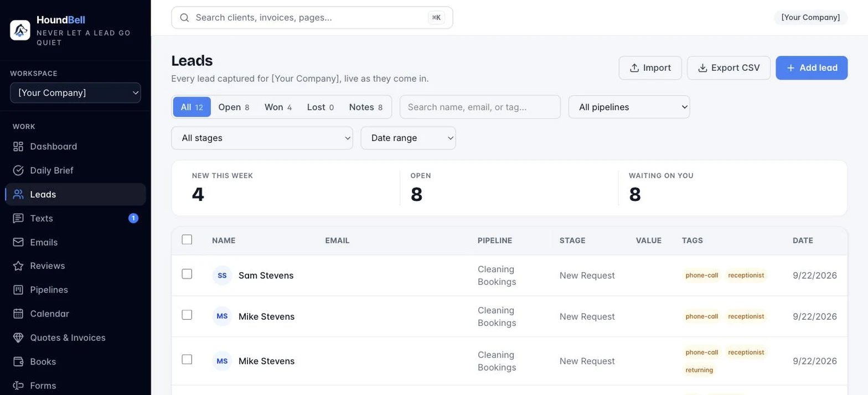Switch to the Notes 8 tab
This screenshot has width=868, height=395.
click(365, 107)
